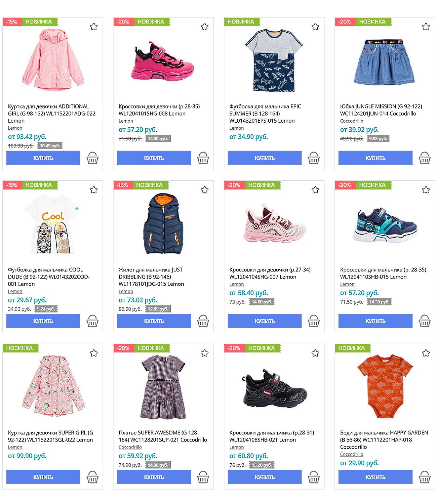Buy the pink ADDITIONAL GIRL jacket
437x504 pixels.
click(43, 158)
